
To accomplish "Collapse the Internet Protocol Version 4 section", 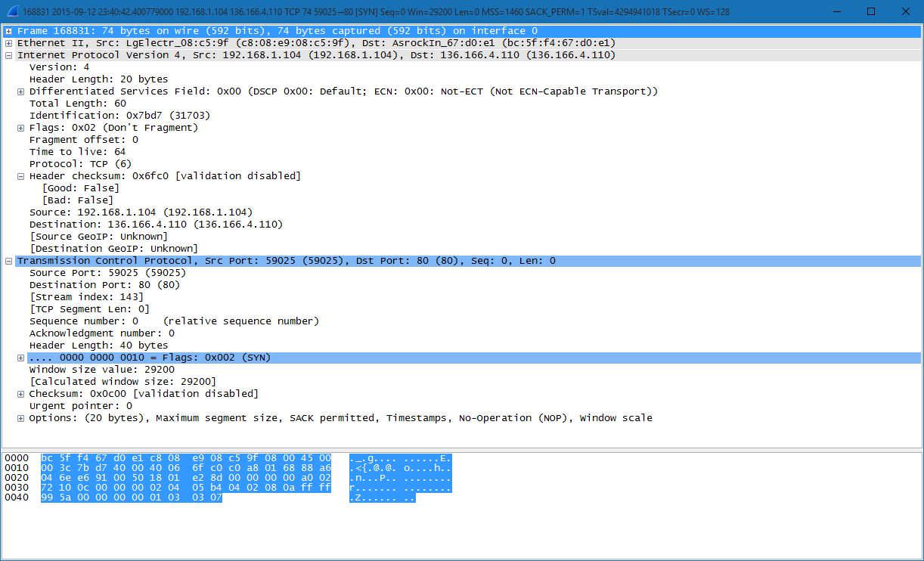I will tap(8, 55).
